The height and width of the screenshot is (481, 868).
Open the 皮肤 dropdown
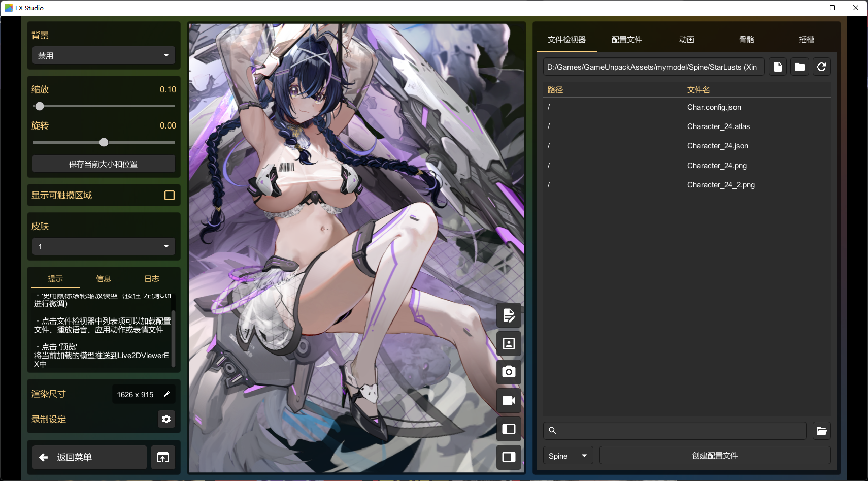[x=104, y=246]
